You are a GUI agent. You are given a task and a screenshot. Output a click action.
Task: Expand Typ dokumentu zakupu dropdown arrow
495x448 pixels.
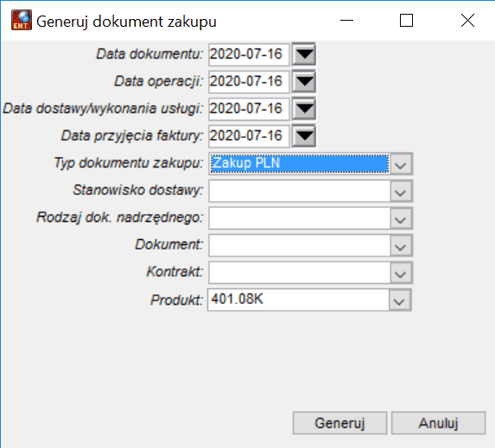pyautogui.click(x=401, y=164)
